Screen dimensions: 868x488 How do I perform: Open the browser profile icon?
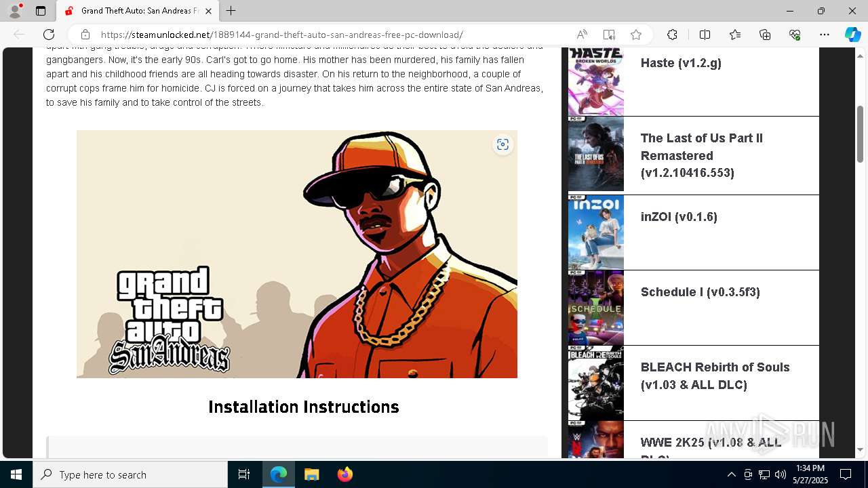(x=15, y=11)
